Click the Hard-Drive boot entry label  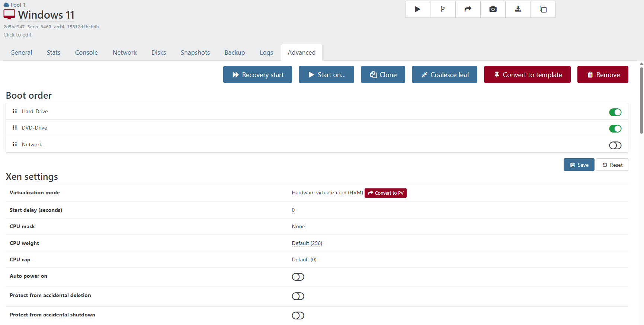pyautogui.click(x=35, y=111)
